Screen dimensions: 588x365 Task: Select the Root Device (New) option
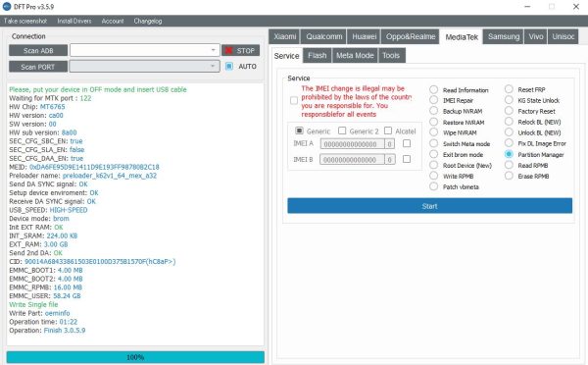click(433, 165)
